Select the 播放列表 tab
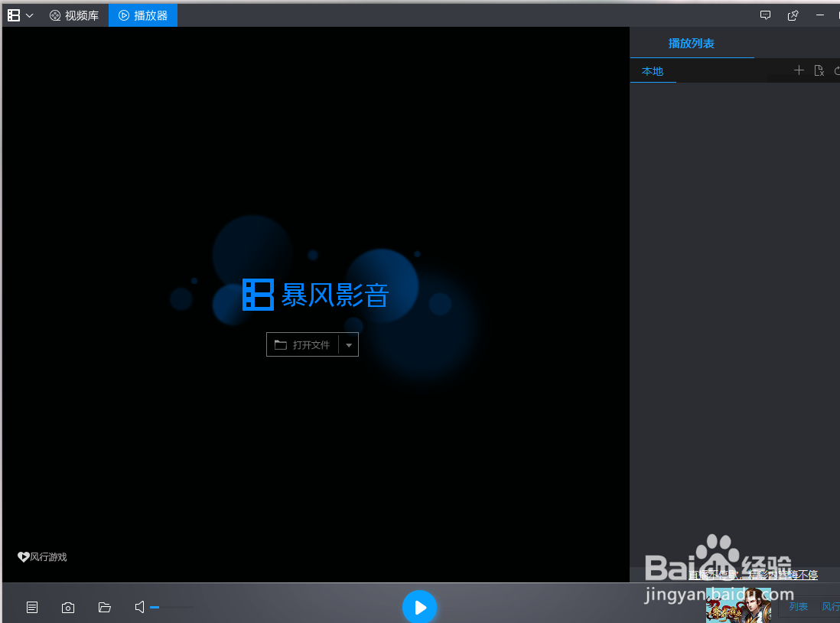The height and width of the screenshot is (623, 840). pyautogui.click(x=691, y=44)
